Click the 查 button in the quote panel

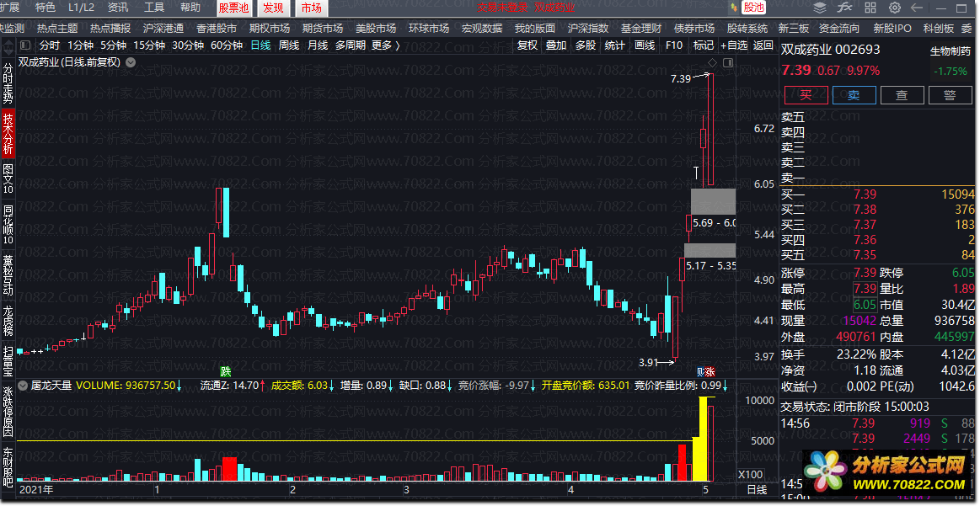point(902,95)
